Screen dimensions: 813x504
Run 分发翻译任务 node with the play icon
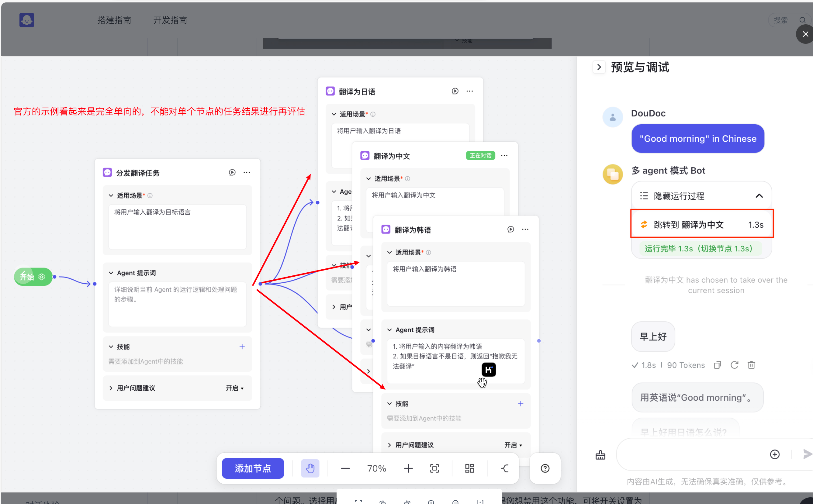(x=232, y=172)
